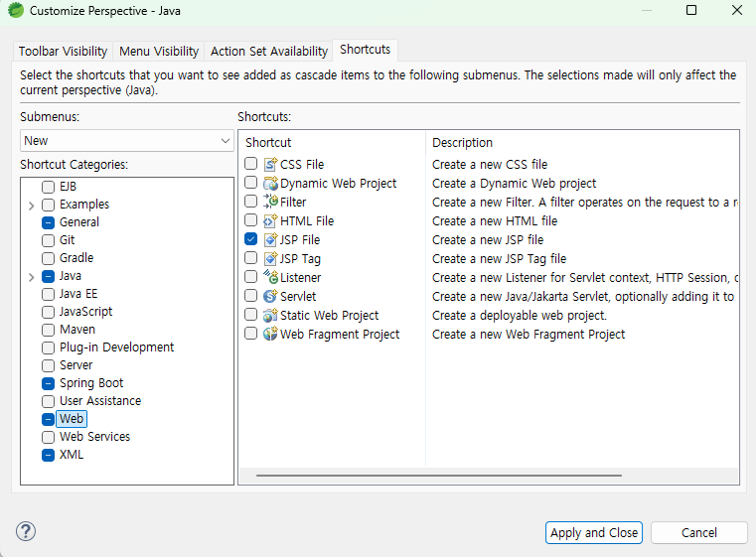Image resolution: width=756 pixels, height=557 pixels.
Task: Click the JSP Tag shortcut icon
Action: point(271,258)
